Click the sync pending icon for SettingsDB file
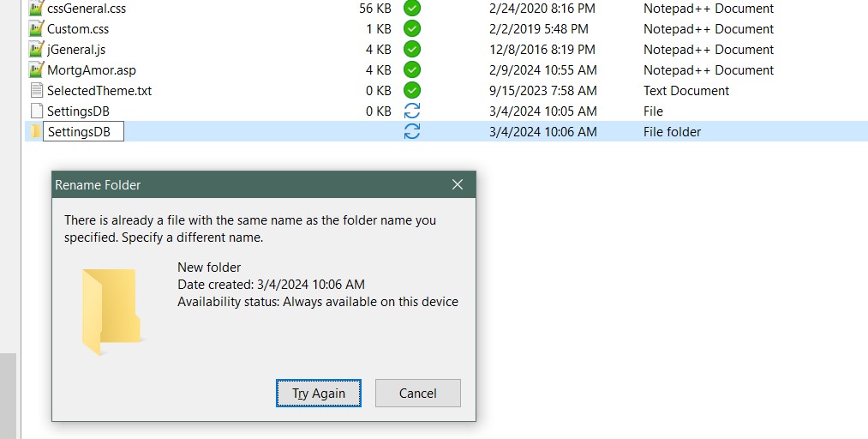 [412, 111]
